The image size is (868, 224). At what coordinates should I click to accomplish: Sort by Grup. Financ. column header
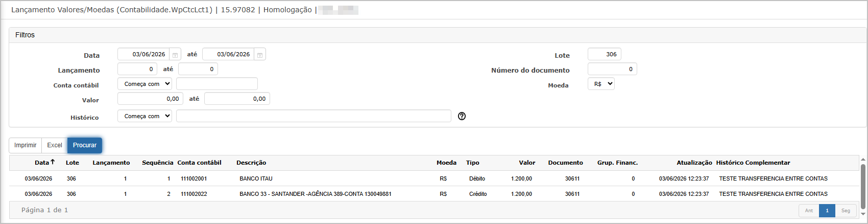coord(618,163)
